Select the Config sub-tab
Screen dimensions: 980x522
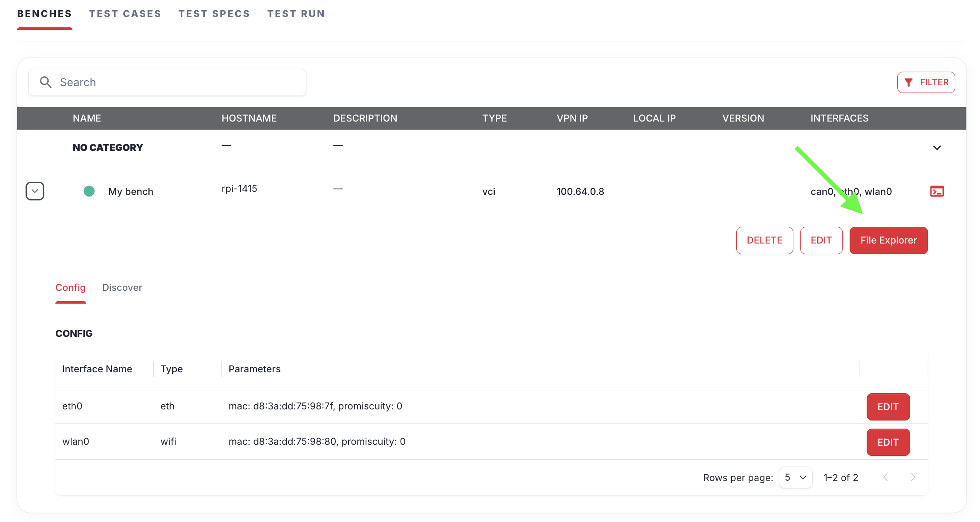[70, 287]
